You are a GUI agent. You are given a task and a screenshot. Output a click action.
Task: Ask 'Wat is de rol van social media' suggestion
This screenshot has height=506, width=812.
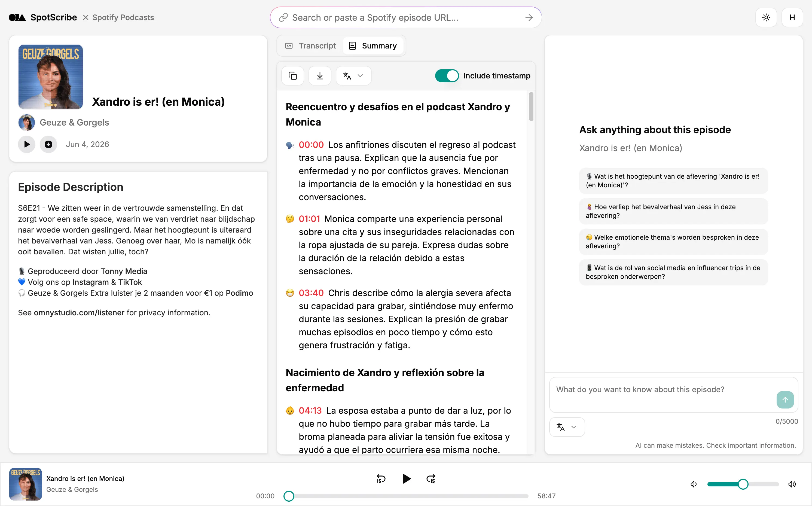tap(673, 272)
